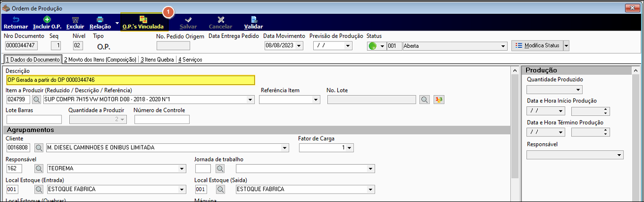Image resolution: width=644 pixels, height=202 pixels.
Task: Click the Modifica Status button
Action: (537, 45)
